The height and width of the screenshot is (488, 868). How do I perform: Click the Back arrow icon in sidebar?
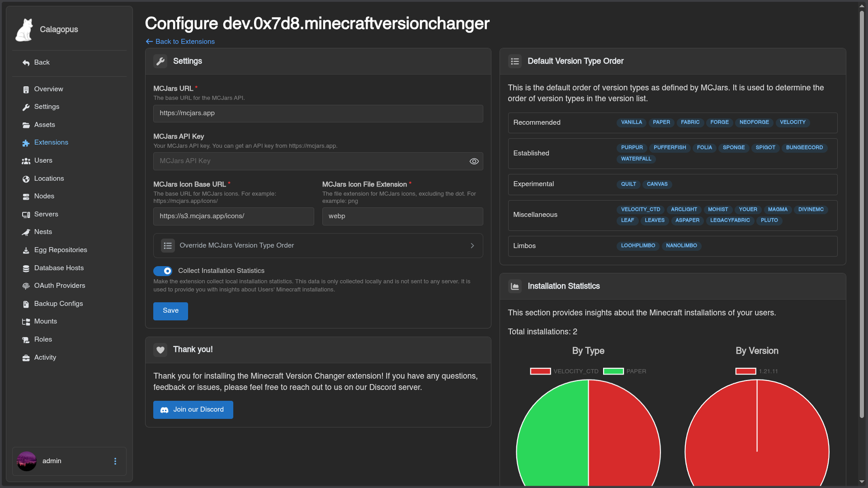[x=26, y=63]
